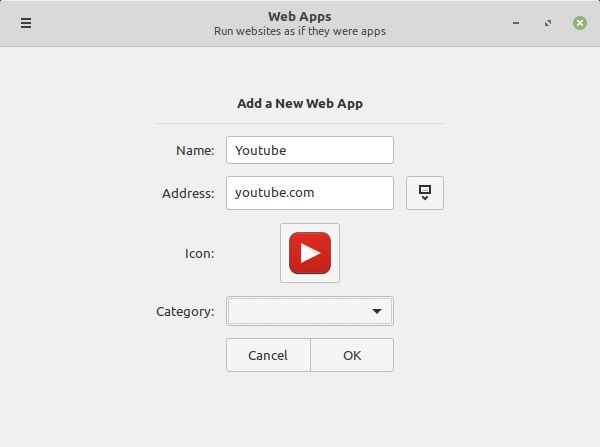Screen dimensions: 600x447
Task: Click the Address field containing youtube.com
Action: pos(310,193)
